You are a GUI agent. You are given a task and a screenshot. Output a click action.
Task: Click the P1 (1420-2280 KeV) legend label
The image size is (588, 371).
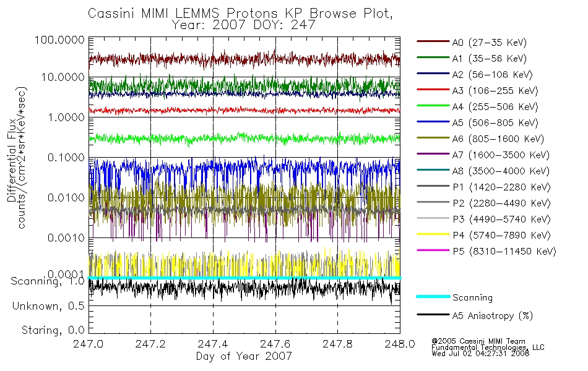coord(501,187)
